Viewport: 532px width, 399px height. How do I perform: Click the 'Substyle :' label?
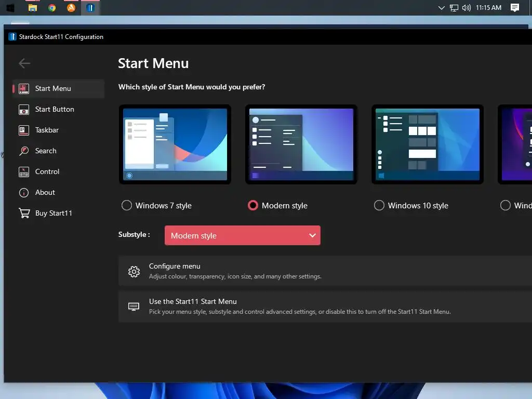[134, 235]
